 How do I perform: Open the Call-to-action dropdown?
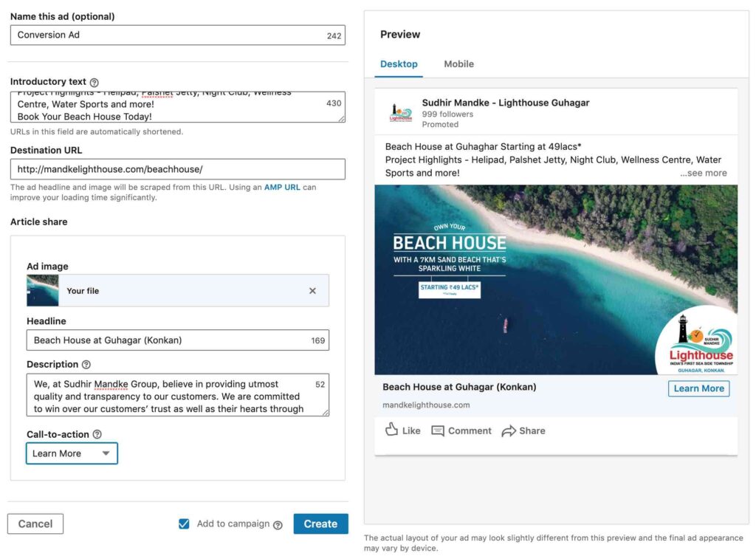pos(71,453)
